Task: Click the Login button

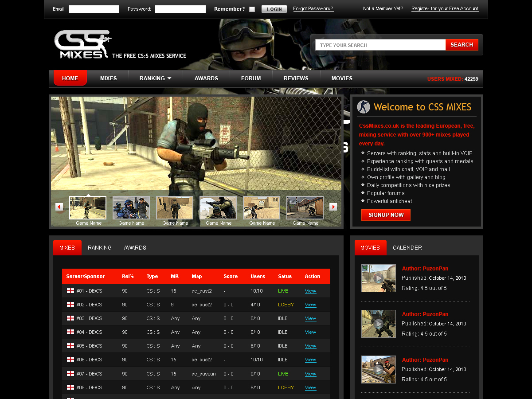Action: point(274,9)
